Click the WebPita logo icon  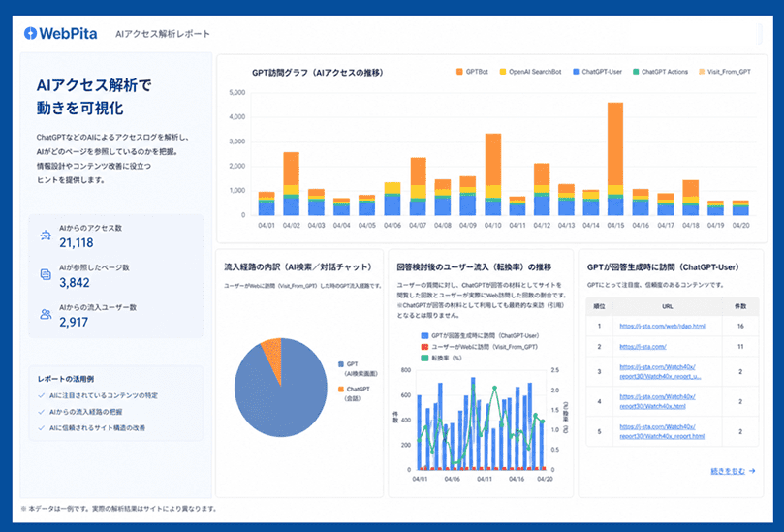32,33
